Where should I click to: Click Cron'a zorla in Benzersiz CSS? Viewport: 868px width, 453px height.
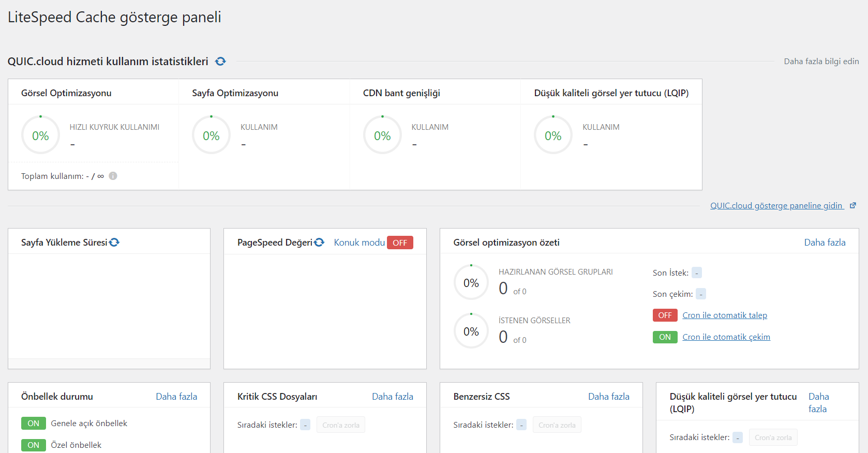(557, 425)
